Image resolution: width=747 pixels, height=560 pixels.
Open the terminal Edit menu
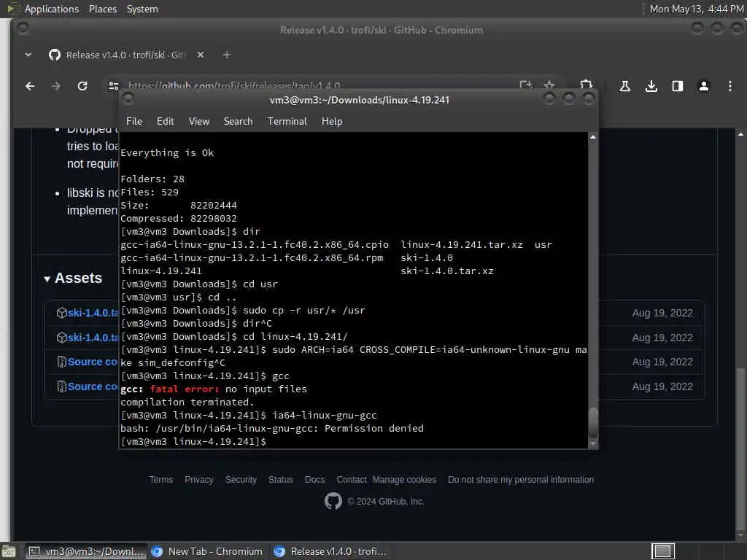click(166, 122)
